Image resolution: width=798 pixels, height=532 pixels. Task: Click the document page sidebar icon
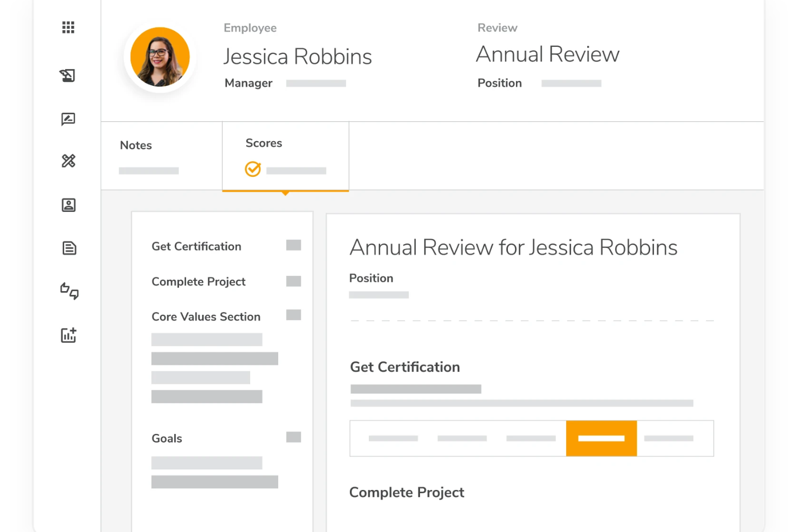tap(69, 248)
